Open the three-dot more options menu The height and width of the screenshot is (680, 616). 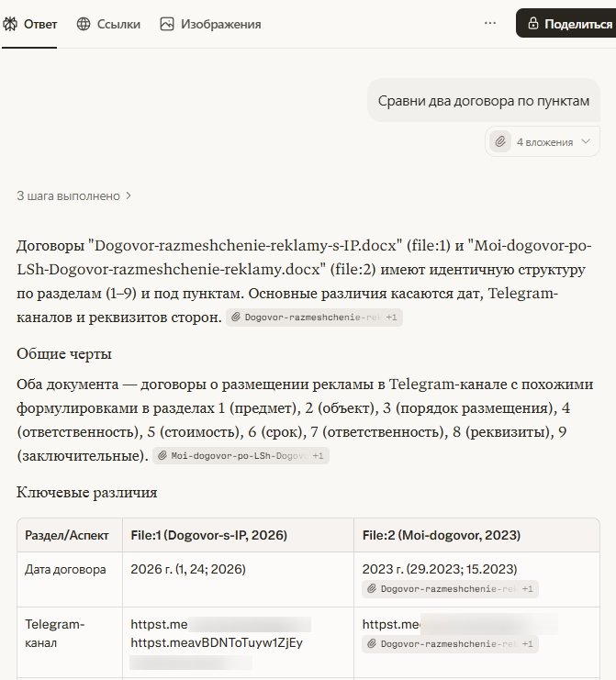(x=490, y=24)
